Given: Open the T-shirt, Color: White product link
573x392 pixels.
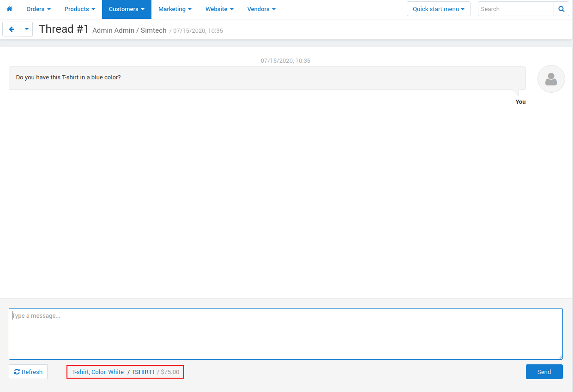Looking at the screenshot, I should point(98,372).
